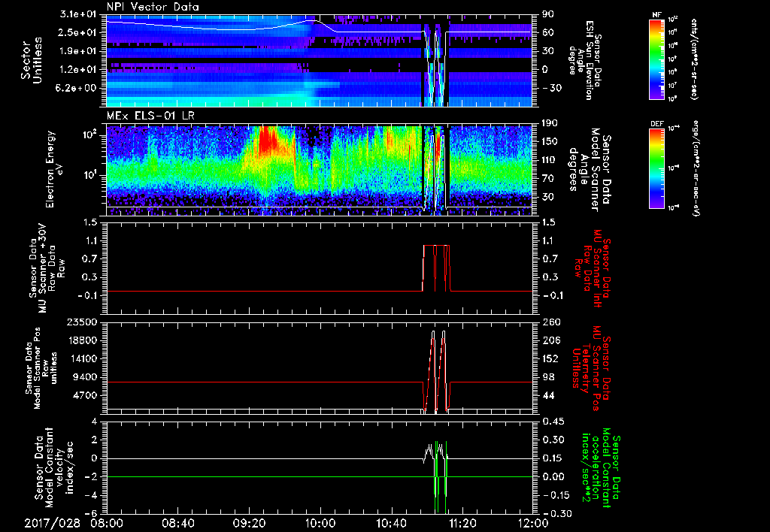Click the 90 degree elevation tick
Screen dimensions: 770x532
(x=547, y=14)
